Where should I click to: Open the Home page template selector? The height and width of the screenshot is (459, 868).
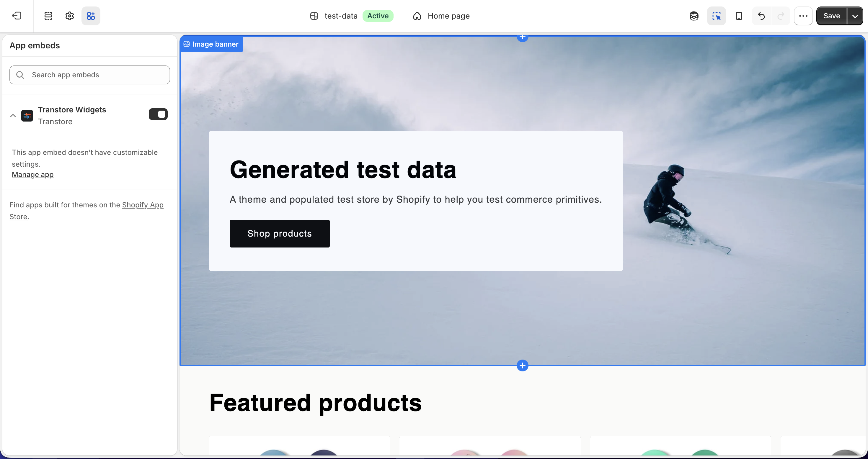[441, 16]
